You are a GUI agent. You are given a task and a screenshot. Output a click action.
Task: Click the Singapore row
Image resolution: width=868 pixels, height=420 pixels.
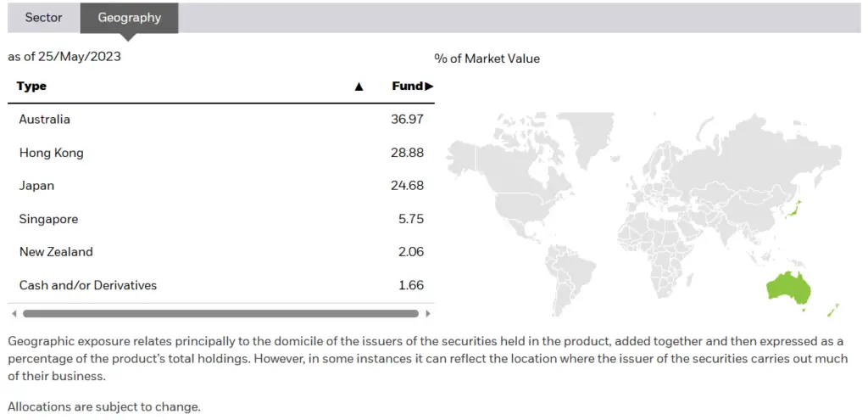click(221, 219)
